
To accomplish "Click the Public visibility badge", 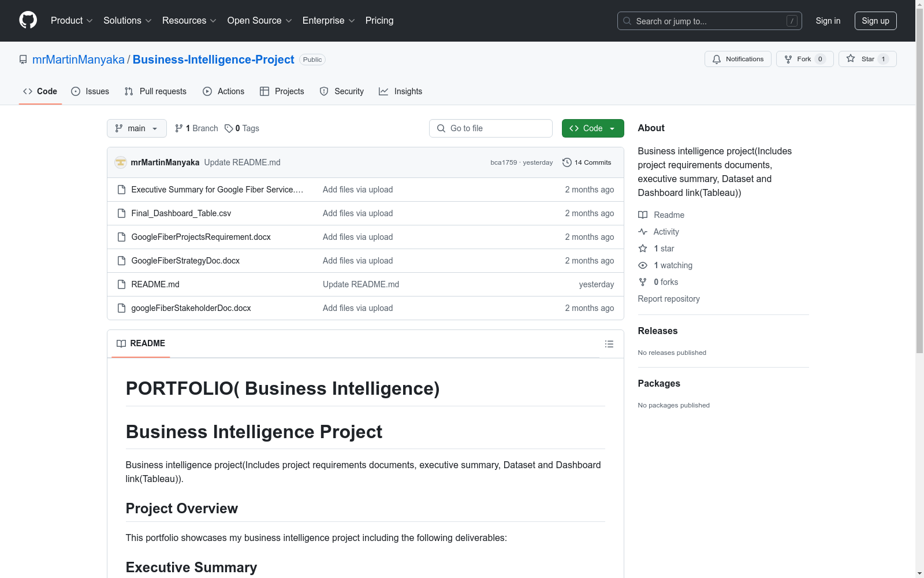I will tap(312, 60).
